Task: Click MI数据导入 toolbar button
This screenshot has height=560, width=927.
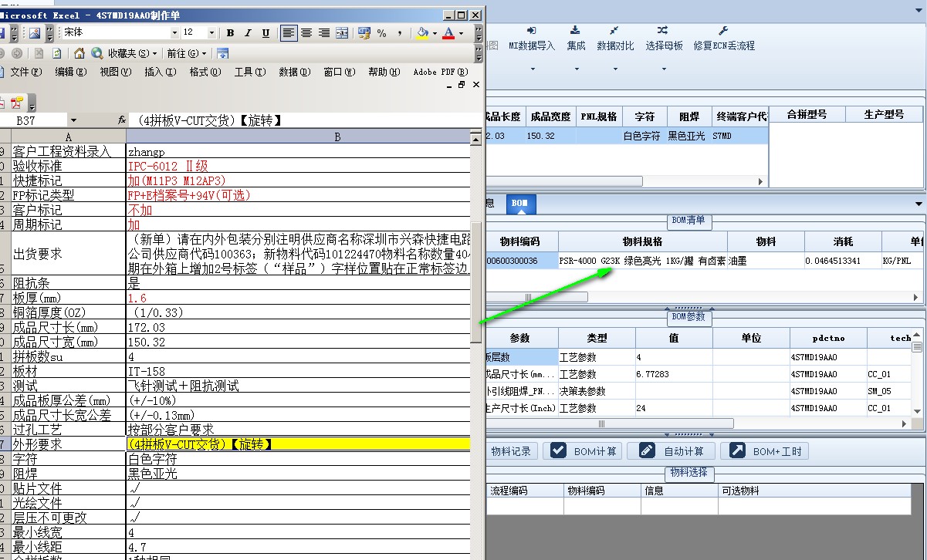Action: (532, 37)
